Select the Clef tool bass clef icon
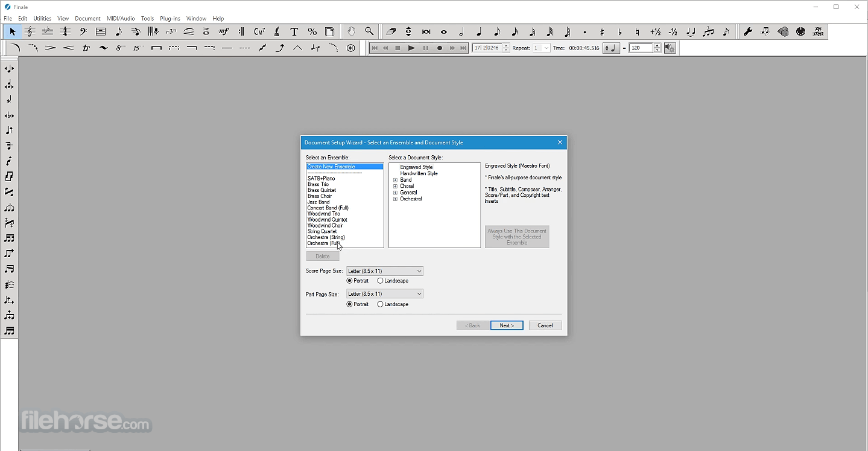The height and width of the screenshot is (451, 868). 83,31
